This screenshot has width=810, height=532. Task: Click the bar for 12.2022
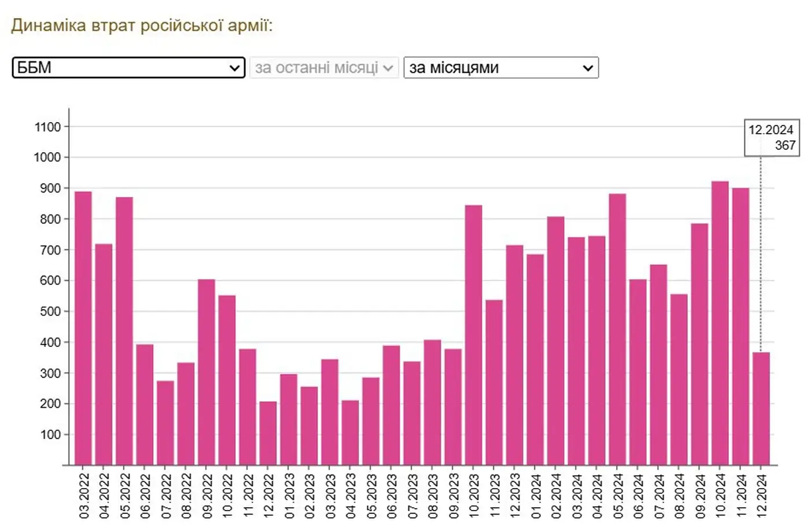(268, 433)
